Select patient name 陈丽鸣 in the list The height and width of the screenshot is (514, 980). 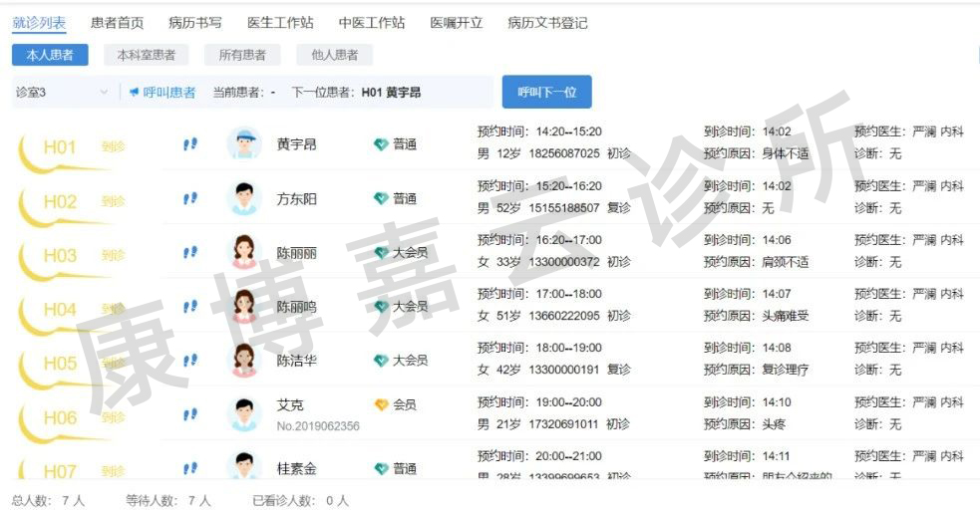(296, 307)
